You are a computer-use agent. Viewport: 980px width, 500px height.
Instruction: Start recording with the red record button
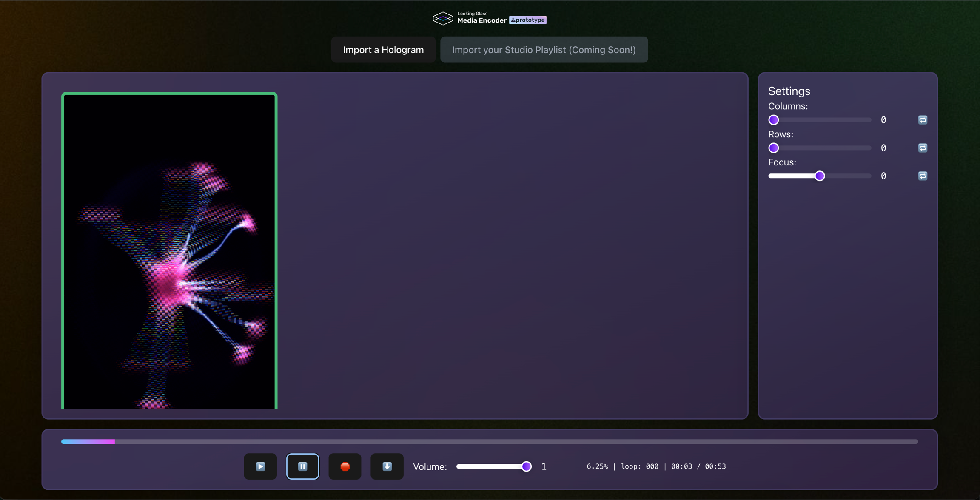pyautogui.click(x=345, y=466)
